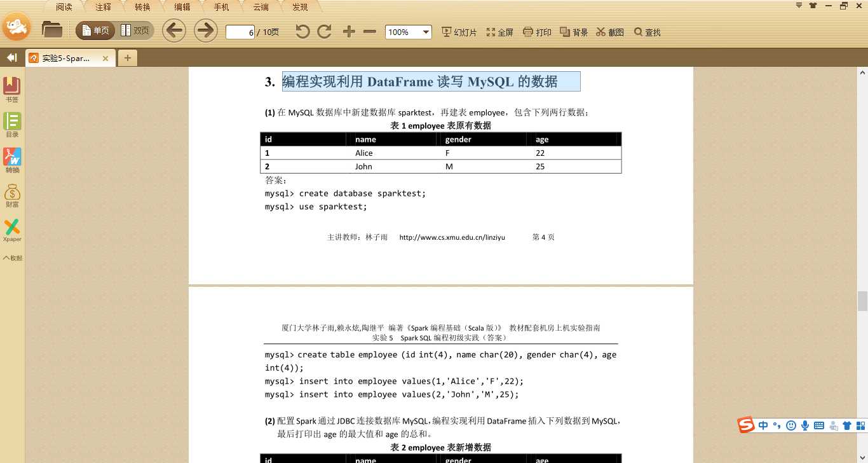Image resolution: width=868 pixels, height=463 pixels.
Task: Click the insert John values SQL line
Action: (391, 394)
